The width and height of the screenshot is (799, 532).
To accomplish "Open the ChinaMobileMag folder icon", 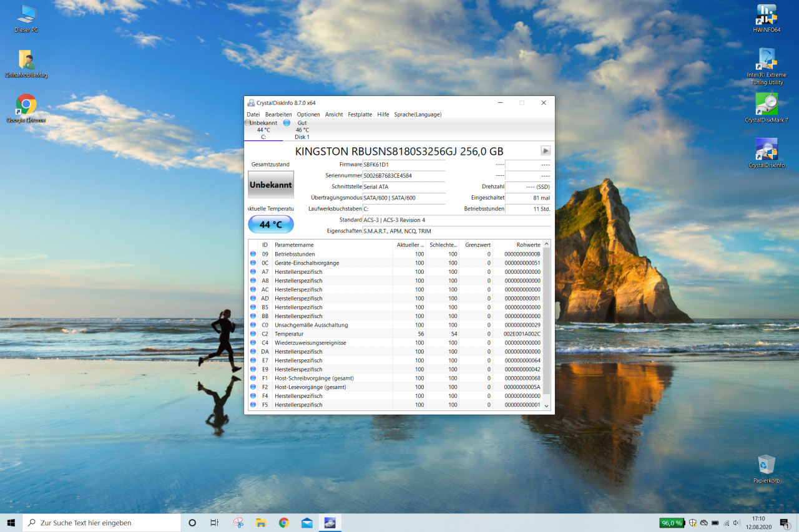I will point(26,64).
